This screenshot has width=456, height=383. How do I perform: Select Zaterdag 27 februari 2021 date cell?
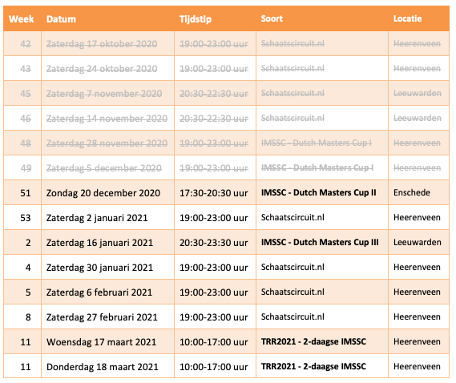pos(102,317)
